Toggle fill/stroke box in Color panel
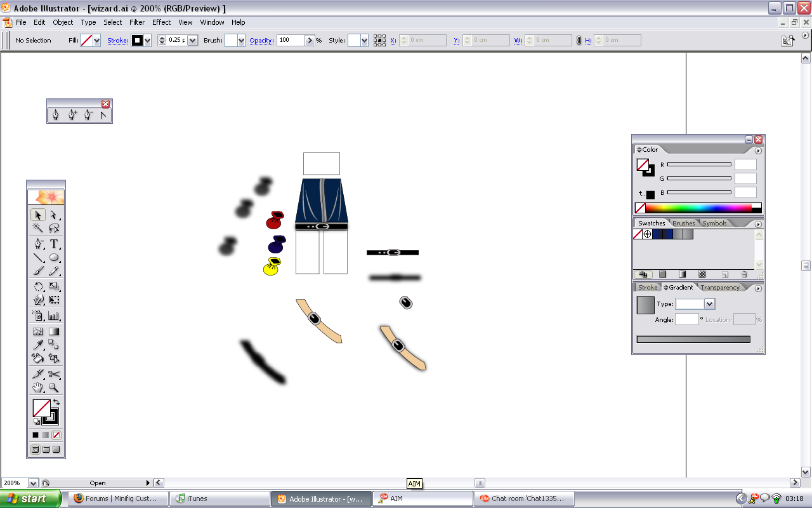This screenshot has height=508, width=812. (x=645, y=167)
